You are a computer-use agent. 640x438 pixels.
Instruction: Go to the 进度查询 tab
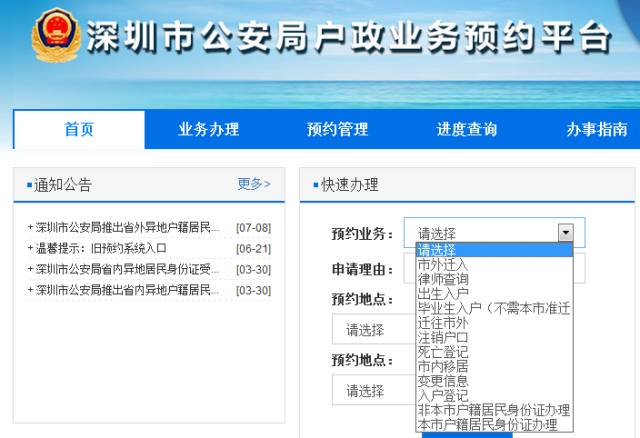(x=467, y=129)
